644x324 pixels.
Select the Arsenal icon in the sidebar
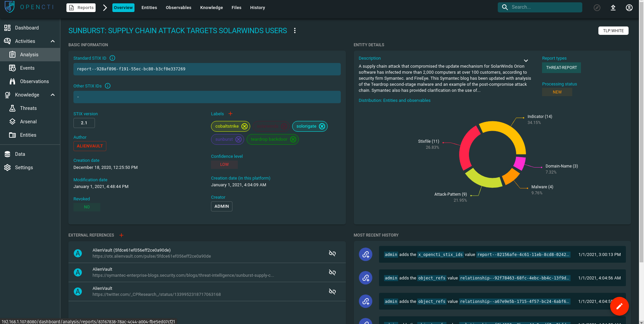click(x=12, y=121)
